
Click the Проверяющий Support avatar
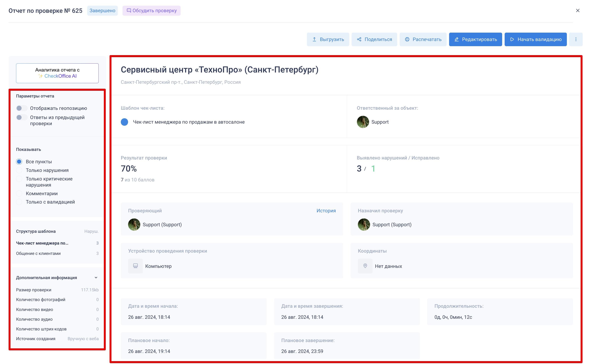[134, 224]
